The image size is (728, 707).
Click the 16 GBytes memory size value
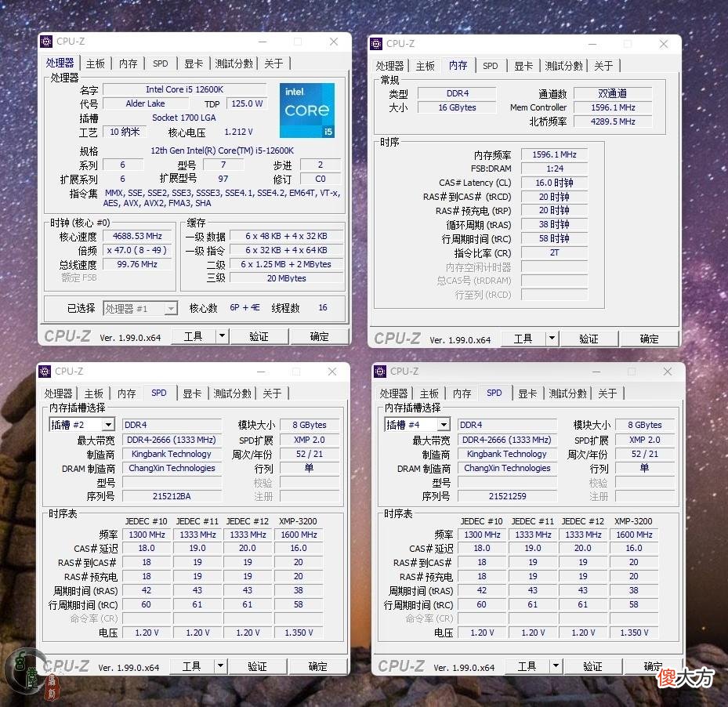point(457,107)
